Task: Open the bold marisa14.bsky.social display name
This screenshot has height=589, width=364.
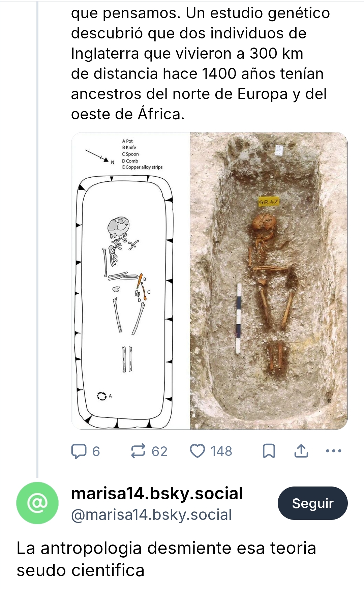Action: tap(157, 494)
